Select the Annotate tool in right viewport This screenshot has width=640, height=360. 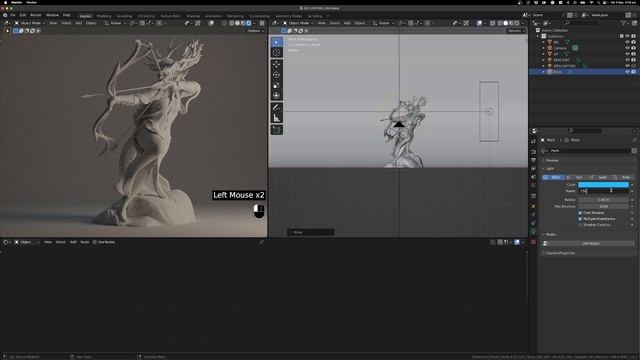(x=276, y=107)
